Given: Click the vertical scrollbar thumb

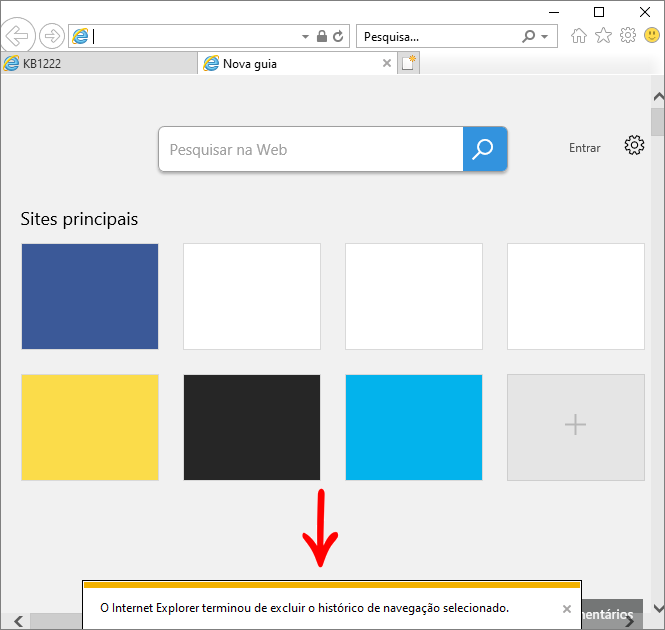Looking at the screenshot, I should point(658,122).
